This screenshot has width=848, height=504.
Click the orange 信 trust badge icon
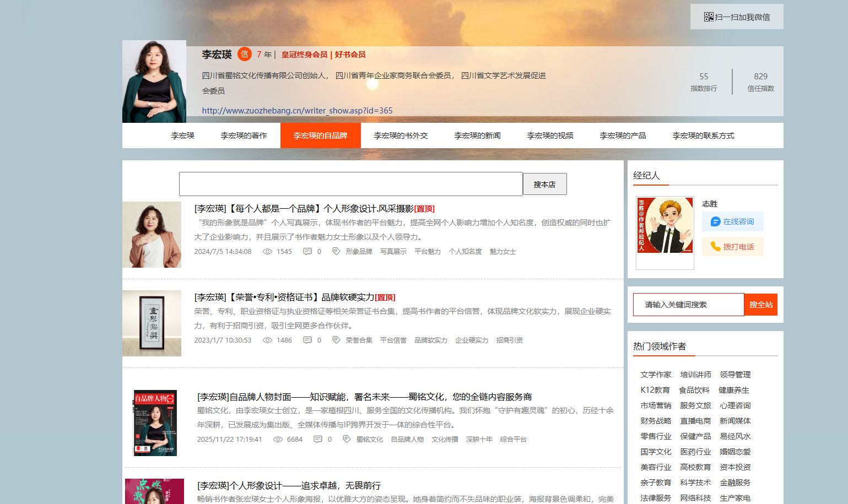[x=245, y=54]
